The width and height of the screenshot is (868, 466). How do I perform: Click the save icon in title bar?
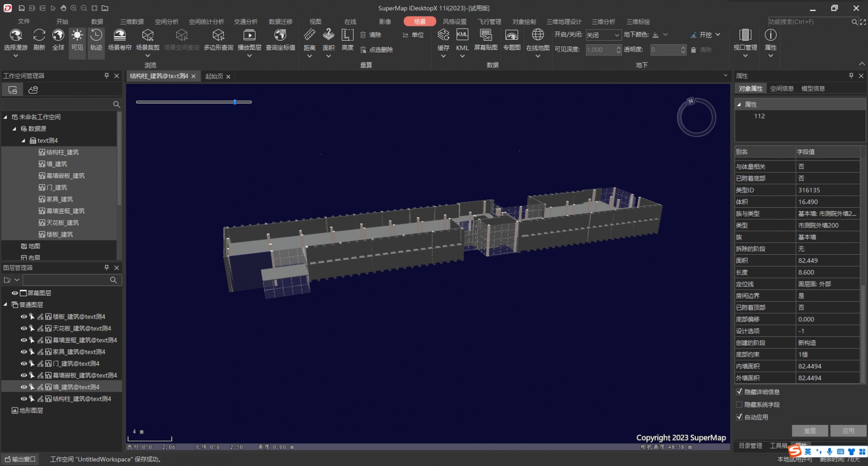21,8
